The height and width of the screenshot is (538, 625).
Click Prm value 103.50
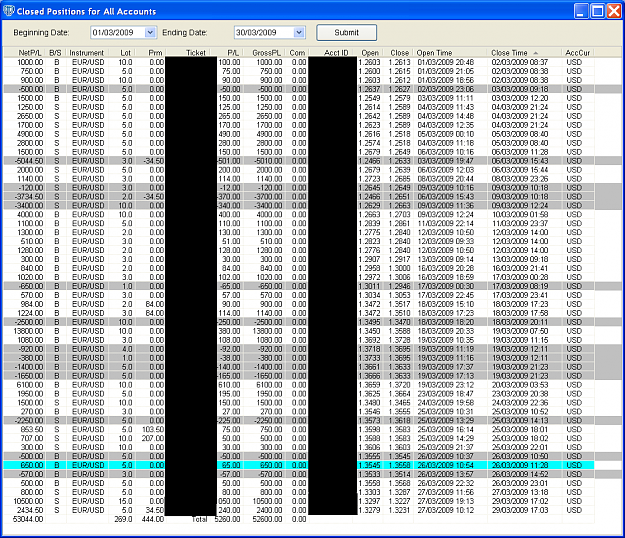(153, 430)
